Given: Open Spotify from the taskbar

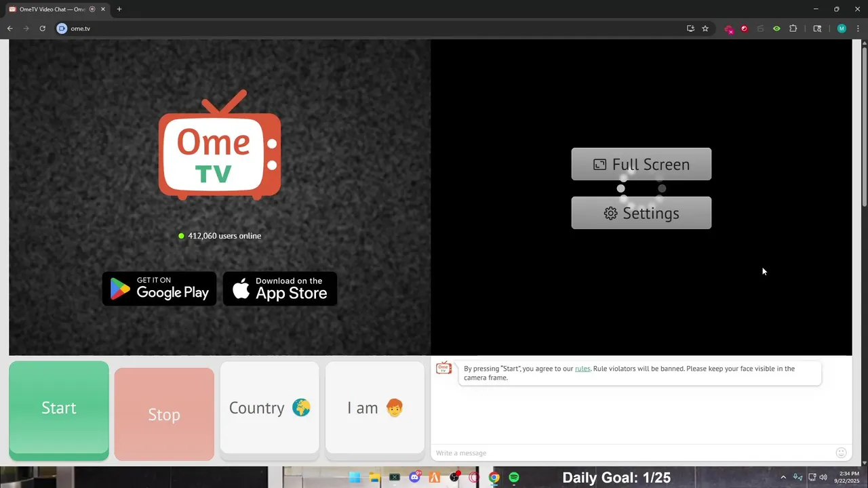Looking at the screenshot, I should pos(514,477).
